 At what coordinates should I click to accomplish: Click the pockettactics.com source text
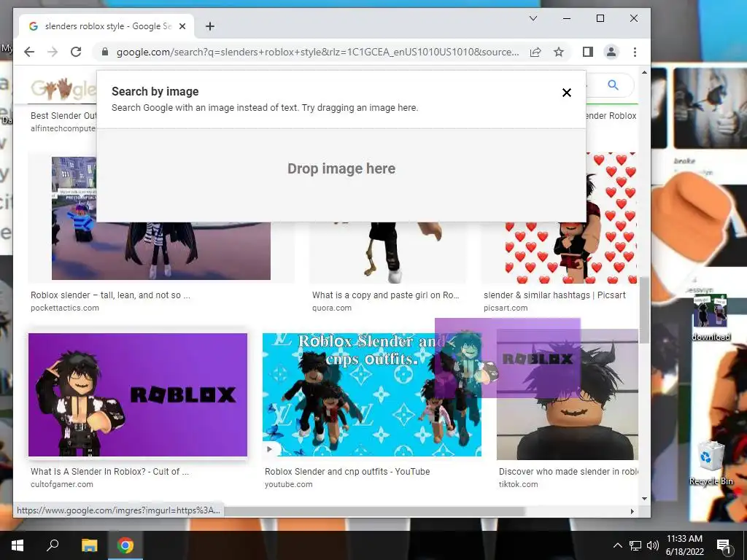(65, 308)
